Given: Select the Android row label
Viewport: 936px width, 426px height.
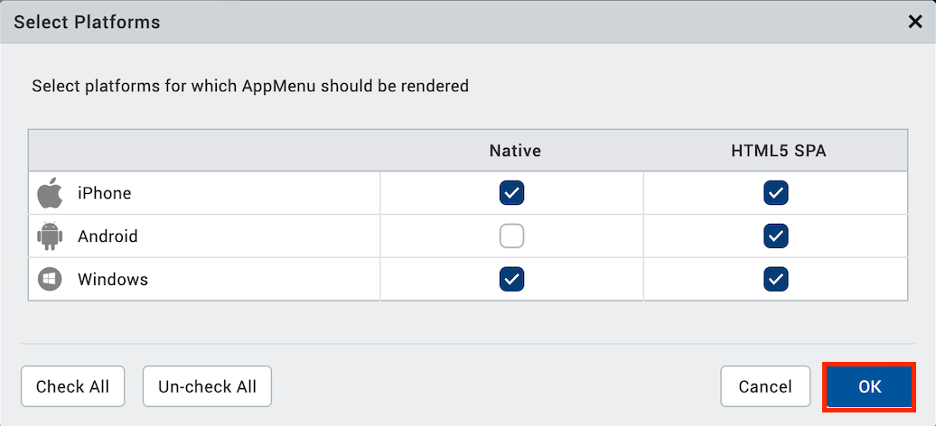Looking at the screenshot, I should (108, 237).
